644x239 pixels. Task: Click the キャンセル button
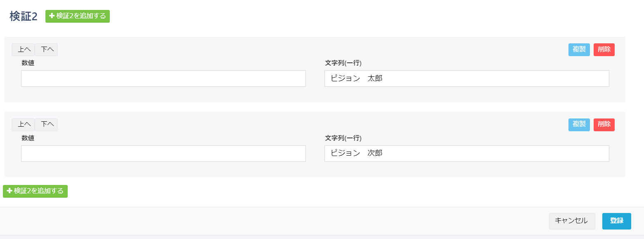(572, 221)
